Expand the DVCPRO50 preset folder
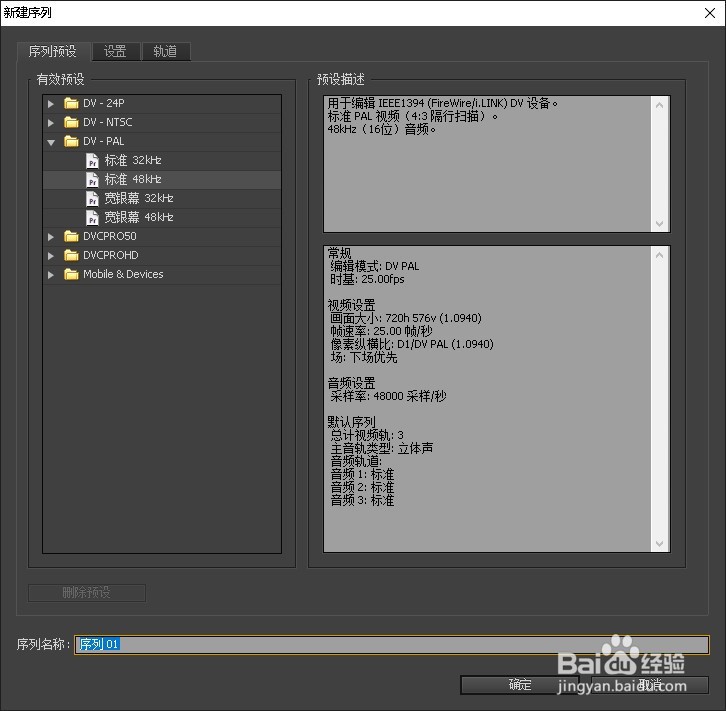Viewport: 726px width, 711px height. [51, 237]
